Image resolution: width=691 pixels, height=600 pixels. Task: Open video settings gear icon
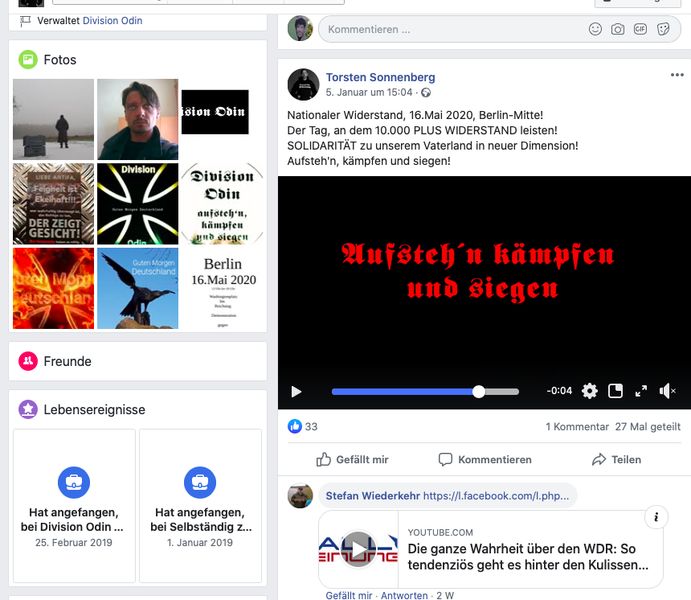tap(590, 391)
